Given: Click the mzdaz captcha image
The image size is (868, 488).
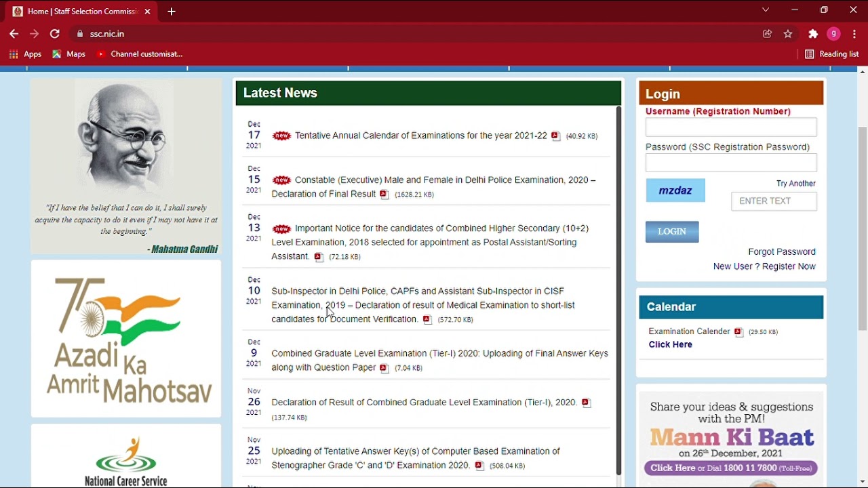Looking at the screenshot, I should [675, 190].
